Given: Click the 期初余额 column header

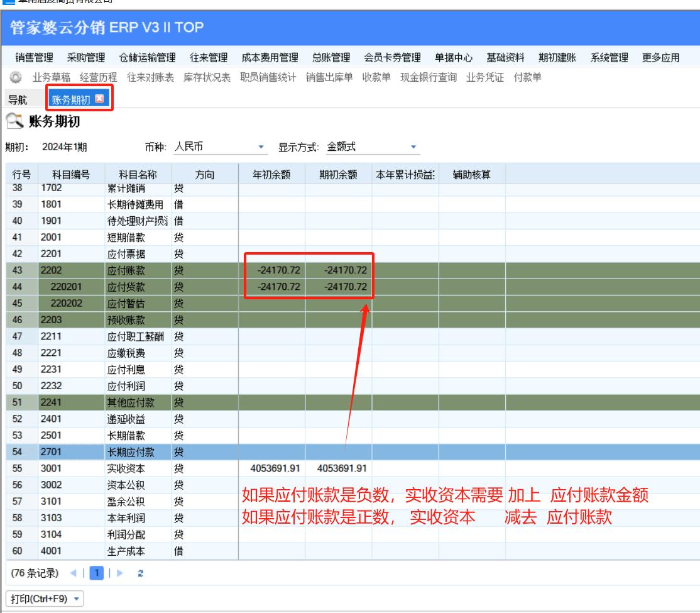Looking at the screenshot, I should coord(339,174).
